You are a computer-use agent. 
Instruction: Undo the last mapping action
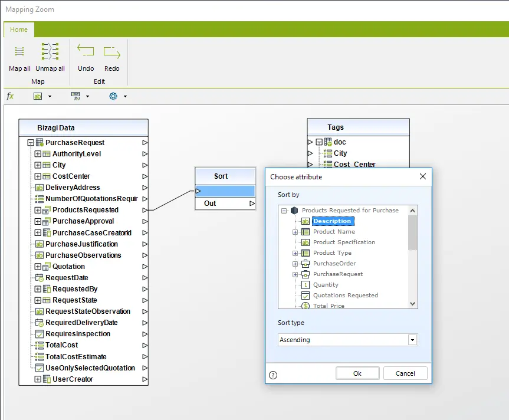tap(86, 51)
